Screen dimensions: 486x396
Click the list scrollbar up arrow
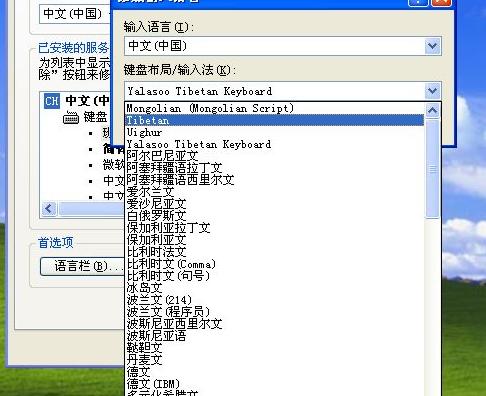click(432, 110)
